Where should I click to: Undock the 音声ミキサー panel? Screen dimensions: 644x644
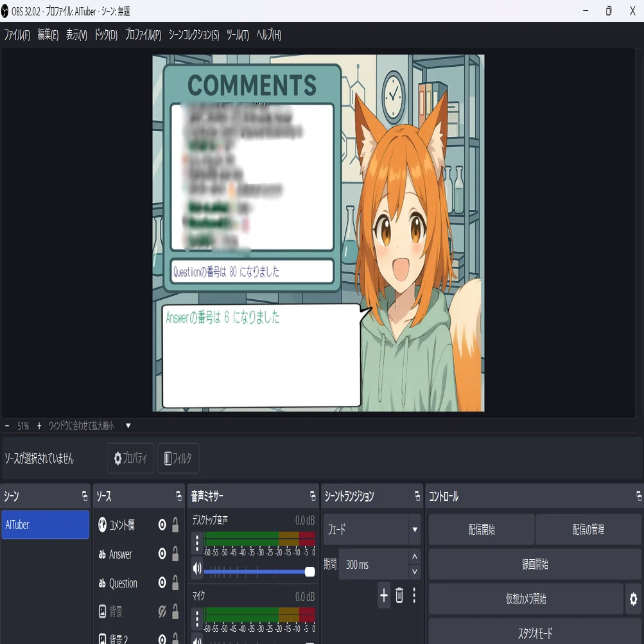click(x=313, y=496)
